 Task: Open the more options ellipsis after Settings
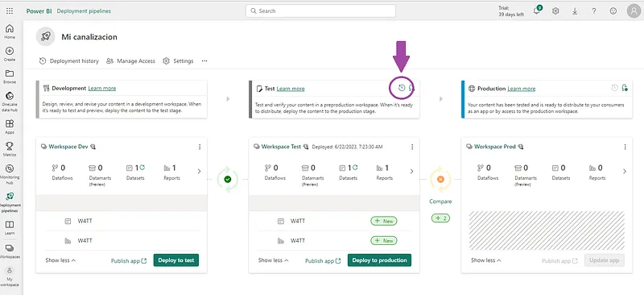pos(204,61)
